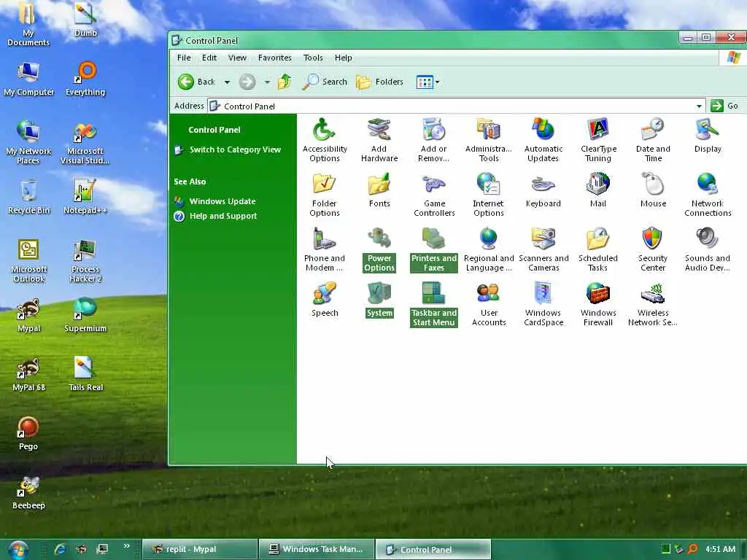747x560 pixels.
Task: Launch Internet Explorer from Quick Launch
Action: tap(61, 549)
